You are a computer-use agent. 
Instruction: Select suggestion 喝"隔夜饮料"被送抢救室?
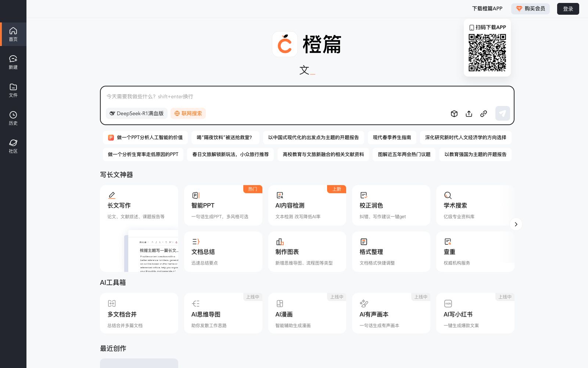(x=225, y=137)
